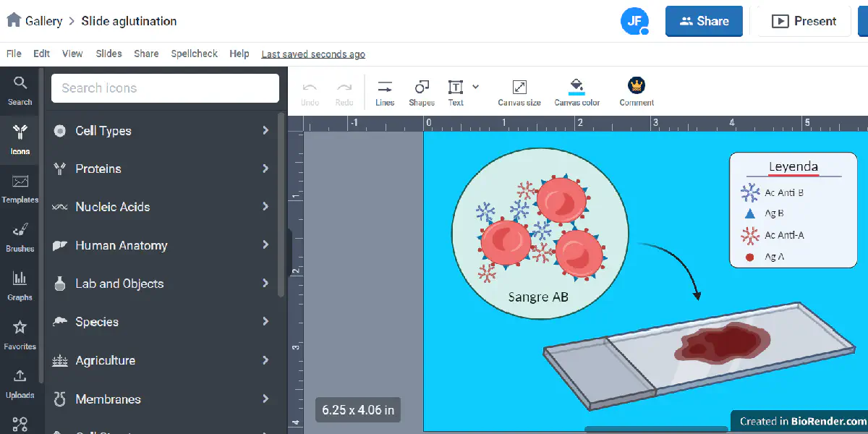The height and width of the screenshot is (434, 868).
Task: Expand the Proteins category
Action: pyautogui.click(x=162, y=169)
